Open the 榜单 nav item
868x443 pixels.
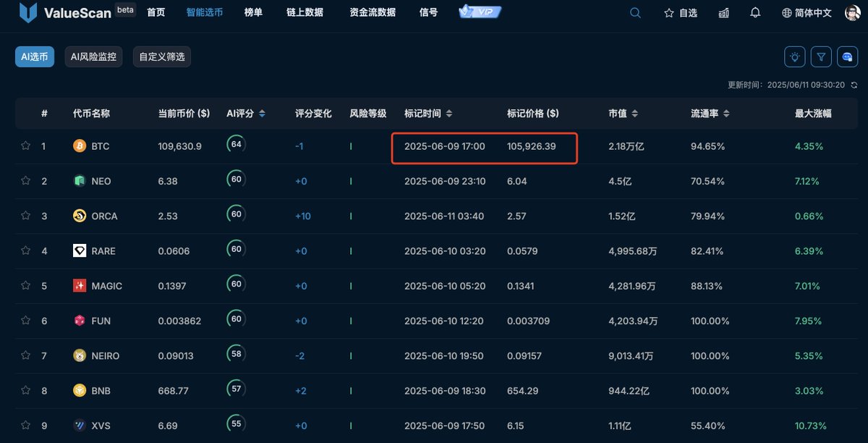[254, 12]
